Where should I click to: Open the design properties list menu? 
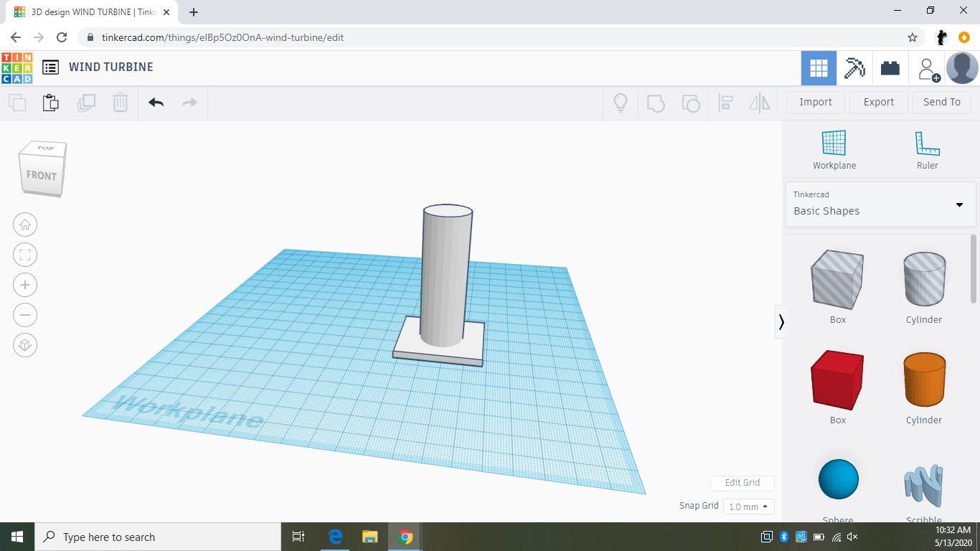click(50, 67)
